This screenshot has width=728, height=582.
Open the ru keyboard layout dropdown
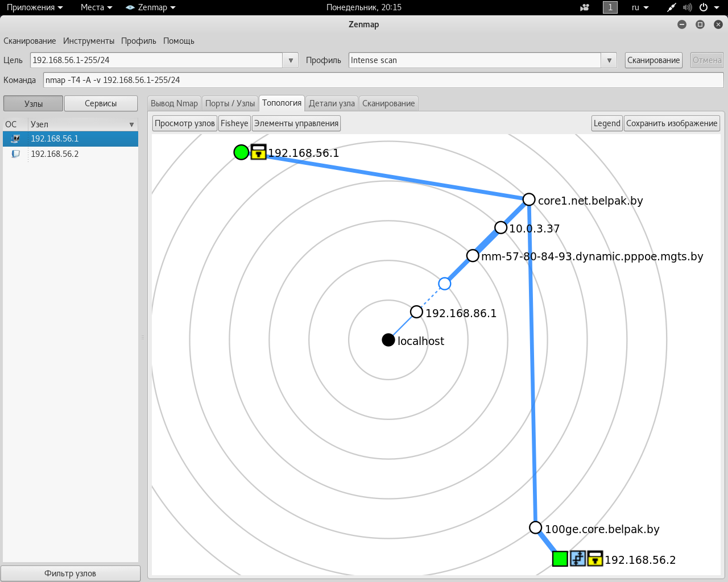pos(640,7)
